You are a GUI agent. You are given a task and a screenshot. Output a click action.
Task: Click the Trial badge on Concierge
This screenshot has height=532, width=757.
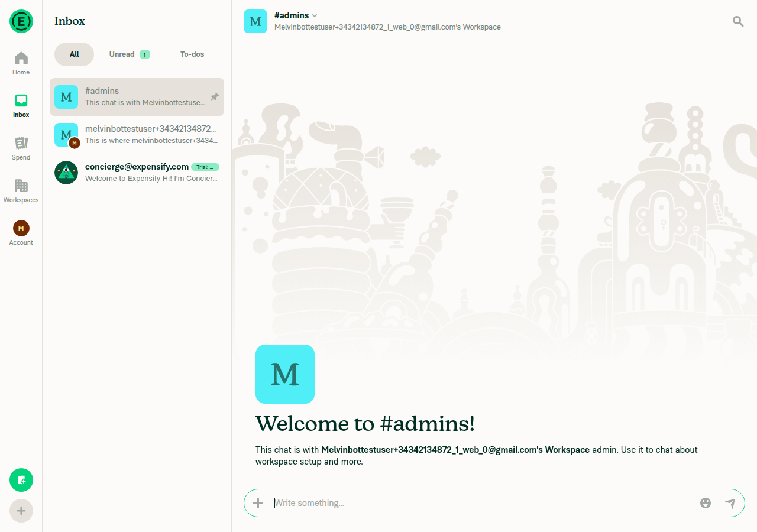pyautogui.click(x=205, y=167)
